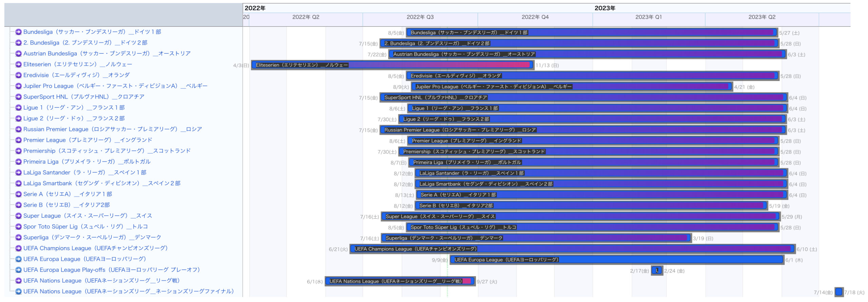The image size is (868, 302).
Task: Open Primeira Liga name in the left list
Action: click(x=87, y=162)
